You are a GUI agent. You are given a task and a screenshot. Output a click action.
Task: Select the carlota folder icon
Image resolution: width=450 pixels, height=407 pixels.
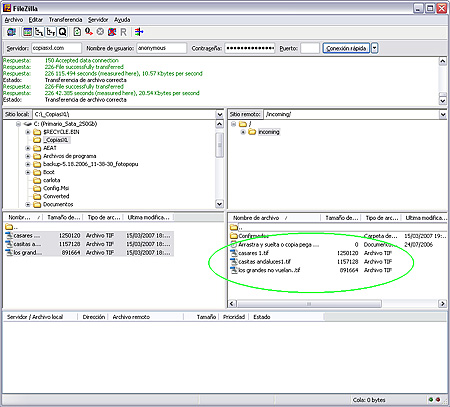tap(37, 180)
